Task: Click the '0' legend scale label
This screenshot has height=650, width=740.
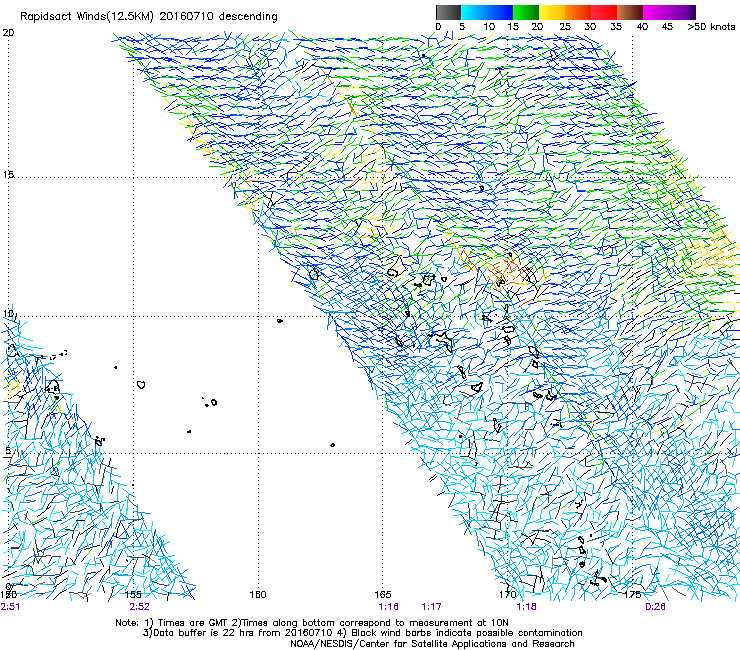Action: (438, 26)
